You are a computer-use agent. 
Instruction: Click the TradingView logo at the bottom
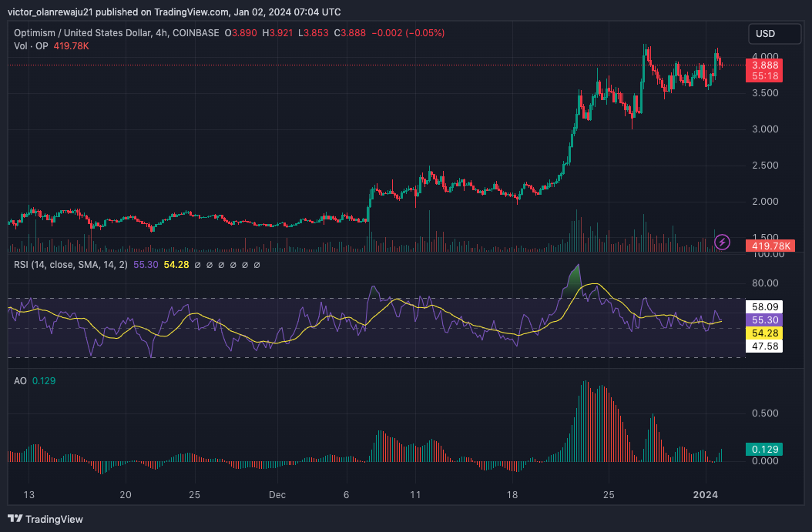(45, 519)
